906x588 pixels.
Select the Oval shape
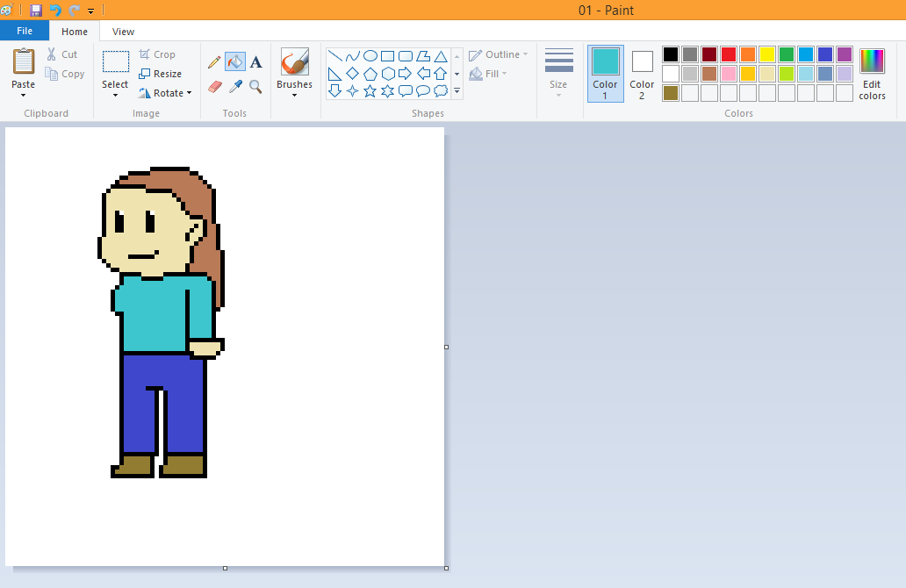tap(370, 54)
